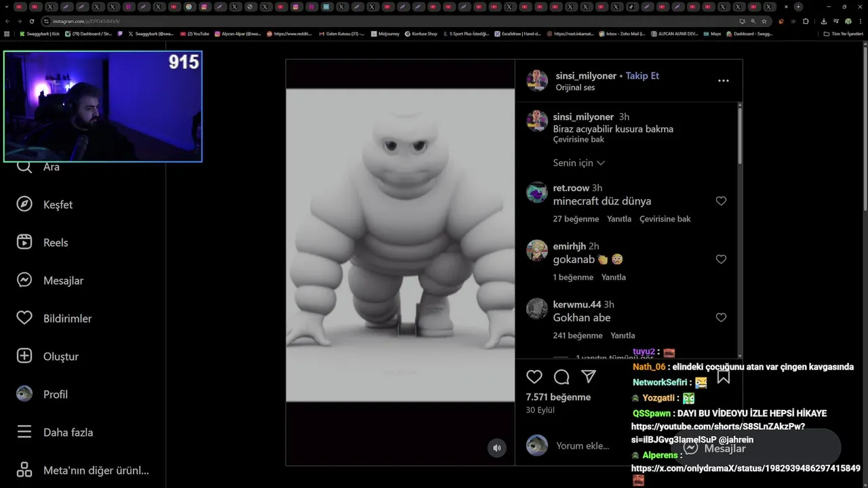Mute or unmute the video audio

tap(497, 448)
